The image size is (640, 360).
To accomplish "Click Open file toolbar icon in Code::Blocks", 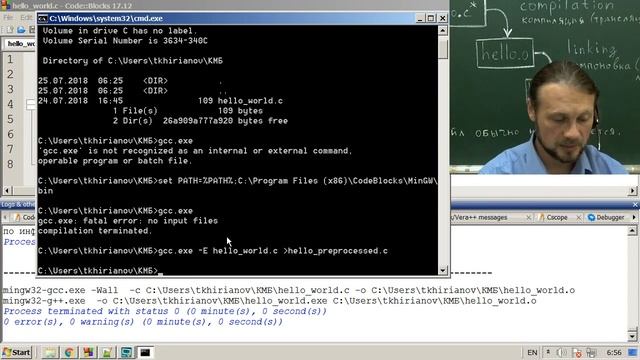I will (x=21, y=30).
